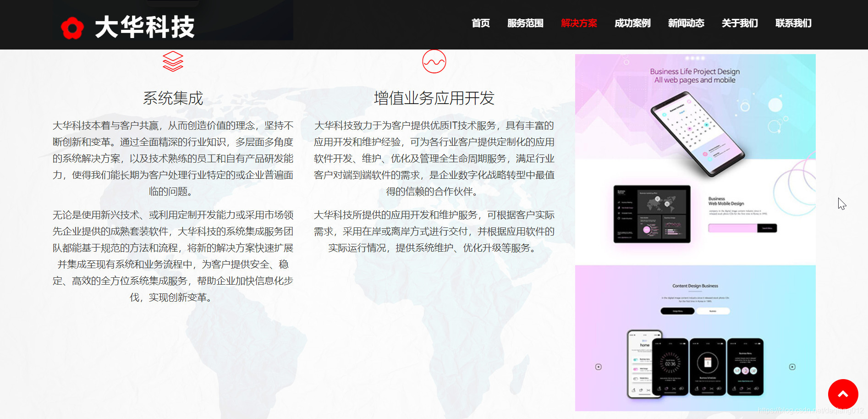The width and height of the screenshot is (868, 419).
Task: Open the 联系我们 menu item
Action: pos(793,23)
